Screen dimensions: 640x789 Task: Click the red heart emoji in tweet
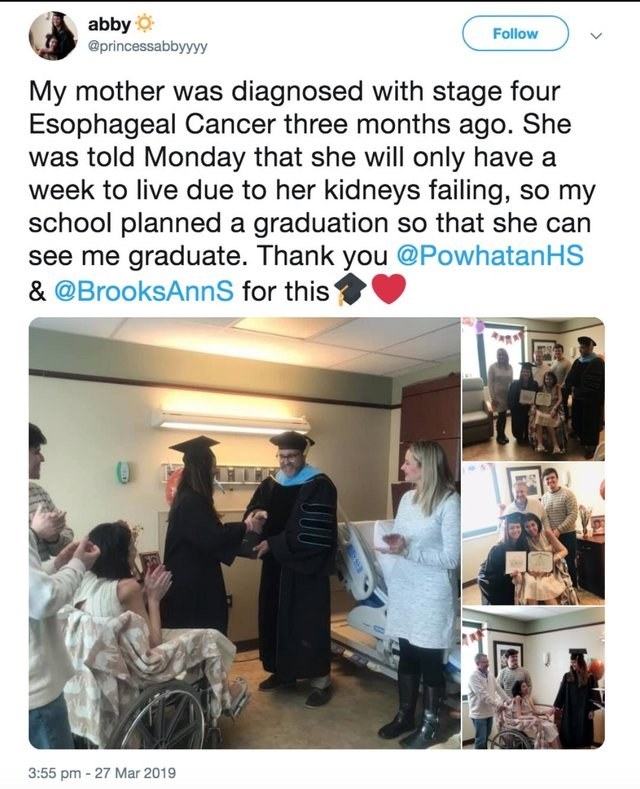(388, 290)
